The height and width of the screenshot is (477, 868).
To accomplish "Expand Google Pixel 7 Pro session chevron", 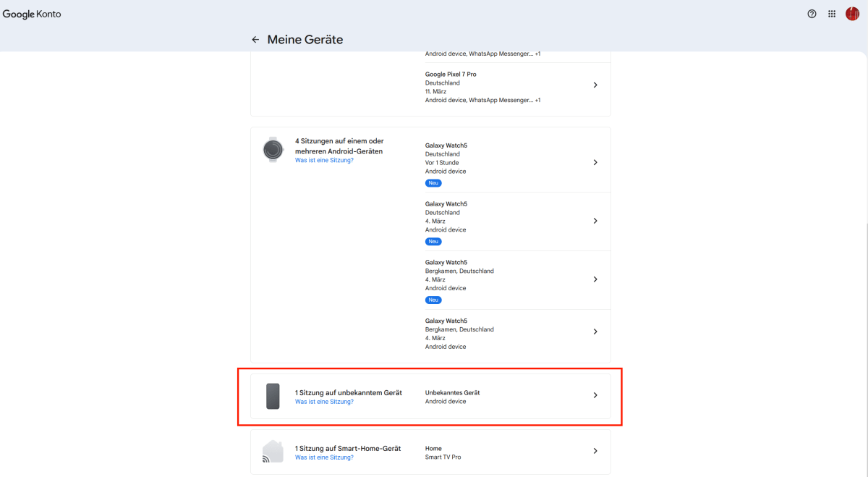I will 595,85.
